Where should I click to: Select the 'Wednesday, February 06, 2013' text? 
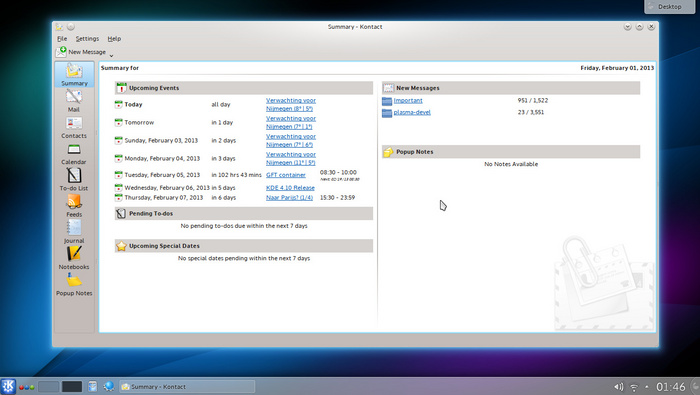point(167,188)
